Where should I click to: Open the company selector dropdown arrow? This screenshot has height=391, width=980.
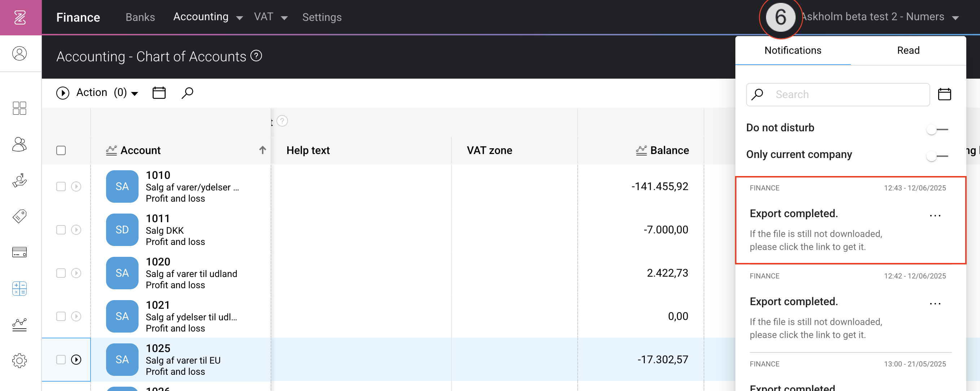point(955,18)
